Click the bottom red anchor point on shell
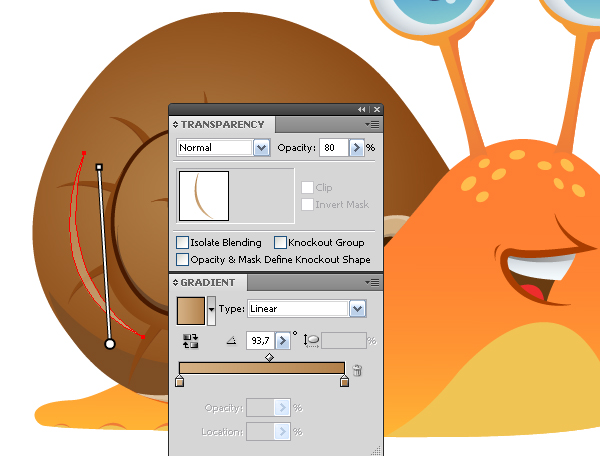 [143, 337]
